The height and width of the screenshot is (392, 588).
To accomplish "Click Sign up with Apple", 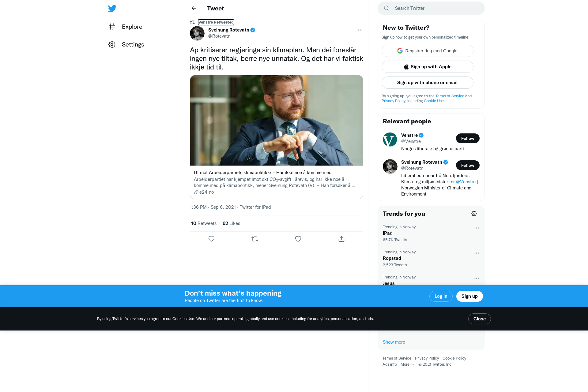I will click(427, 67).
